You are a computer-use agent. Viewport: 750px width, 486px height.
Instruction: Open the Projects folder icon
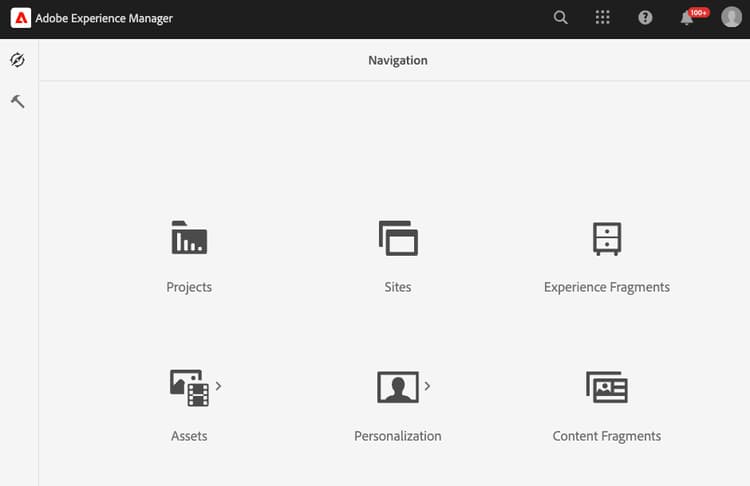point(189,237)
